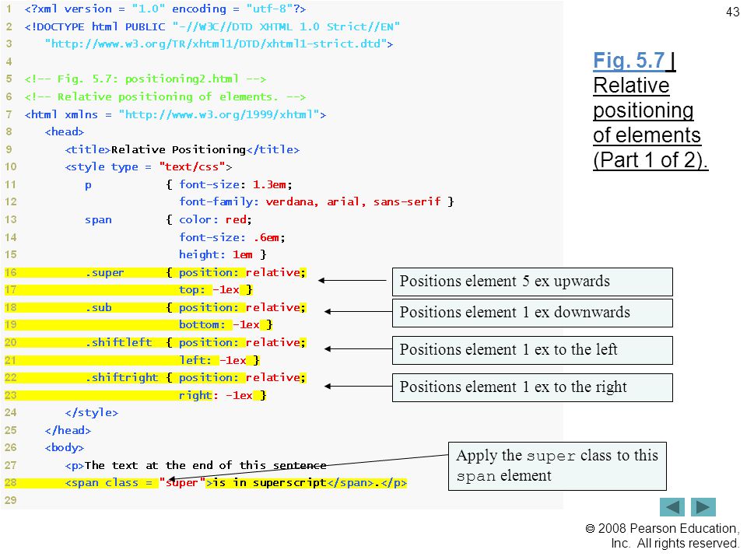Click the '(Part 1 of 2).' heading text
Viewport: 747px width, 560px height.
651,160
